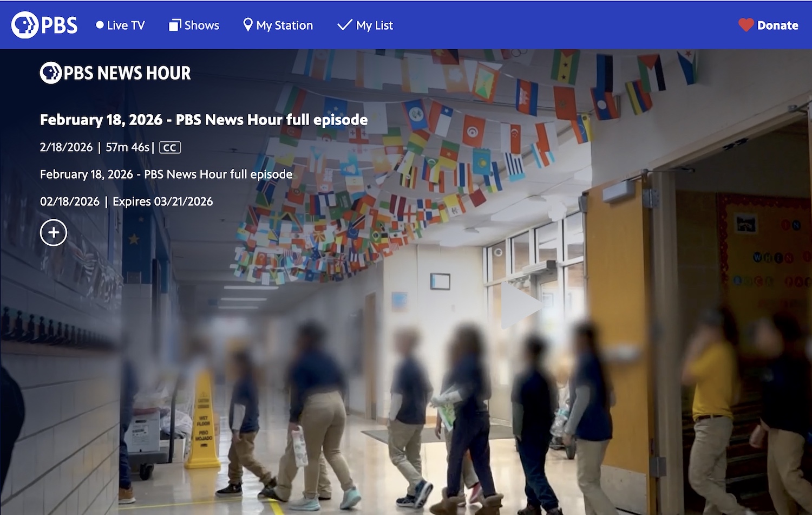Click the episode expiration date text

[x=162, y=201]
